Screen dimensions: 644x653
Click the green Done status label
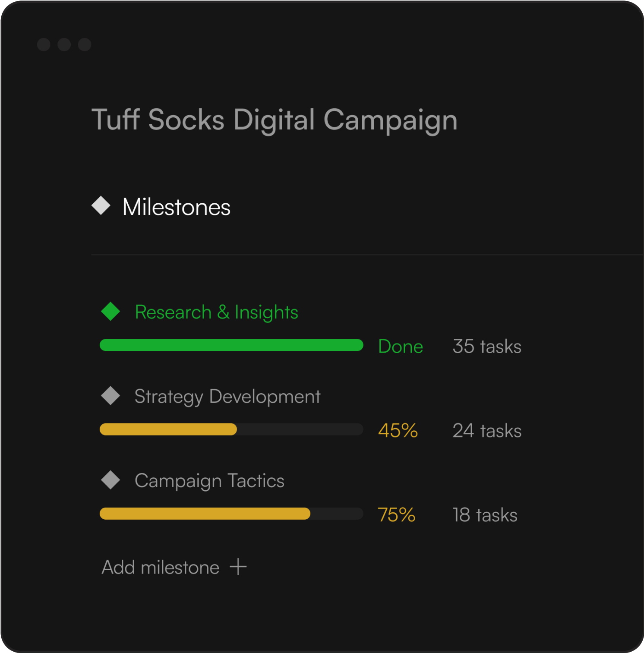(400, 346)
